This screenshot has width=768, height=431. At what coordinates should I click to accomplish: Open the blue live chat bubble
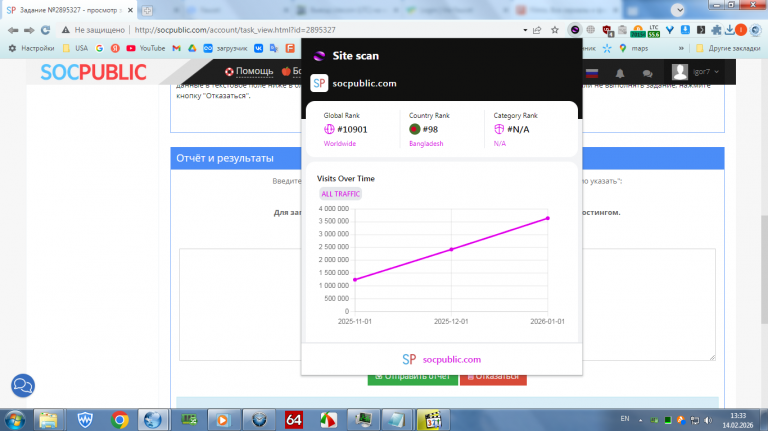(x=23, y=385)
